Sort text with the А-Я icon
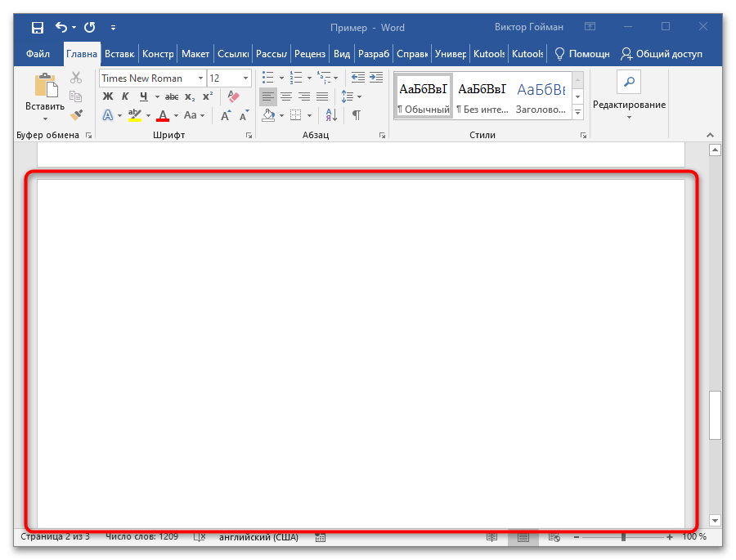Screen dimensions: 736x560 tap(331, 115)
